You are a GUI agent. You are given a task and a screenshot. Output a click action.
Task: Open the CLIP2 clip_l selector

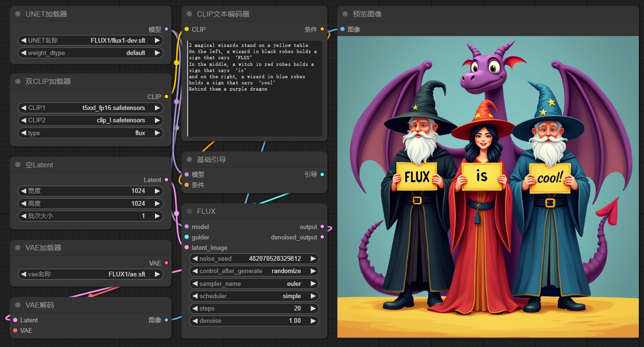pos(91,120)
